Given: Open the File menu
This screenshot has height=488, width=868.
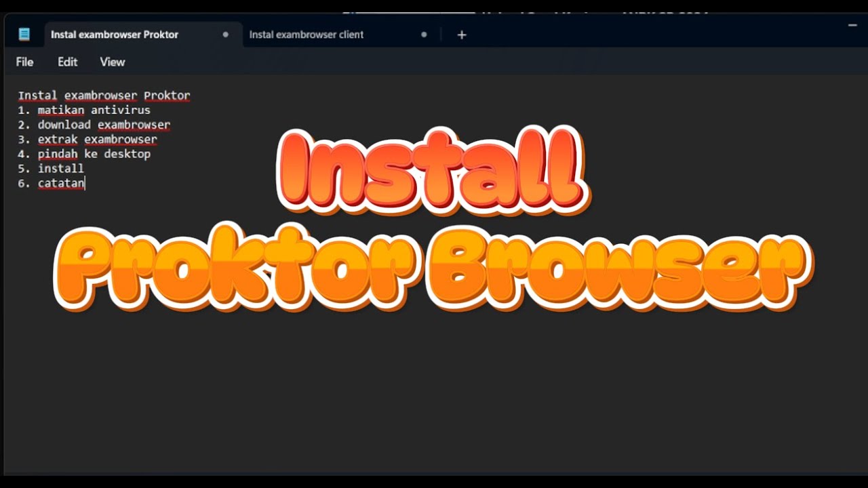Looking at the screenshot, I should 24,62.
